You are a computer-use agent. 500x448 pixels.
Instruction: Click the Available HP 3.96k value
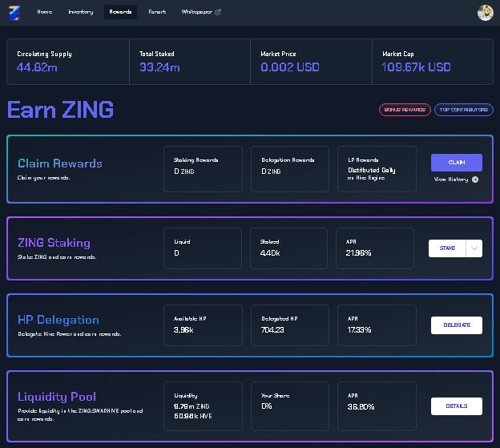(183, 330)
